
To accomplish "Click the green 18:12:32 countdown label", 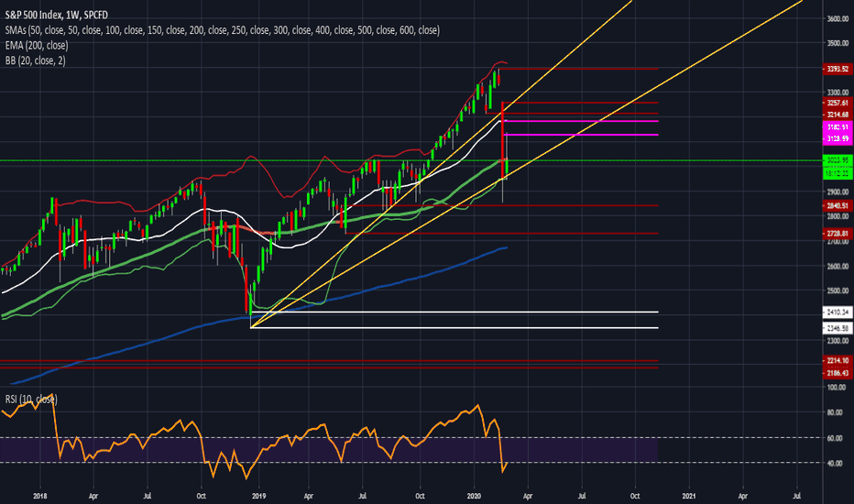I will click(x=838, y=173).
